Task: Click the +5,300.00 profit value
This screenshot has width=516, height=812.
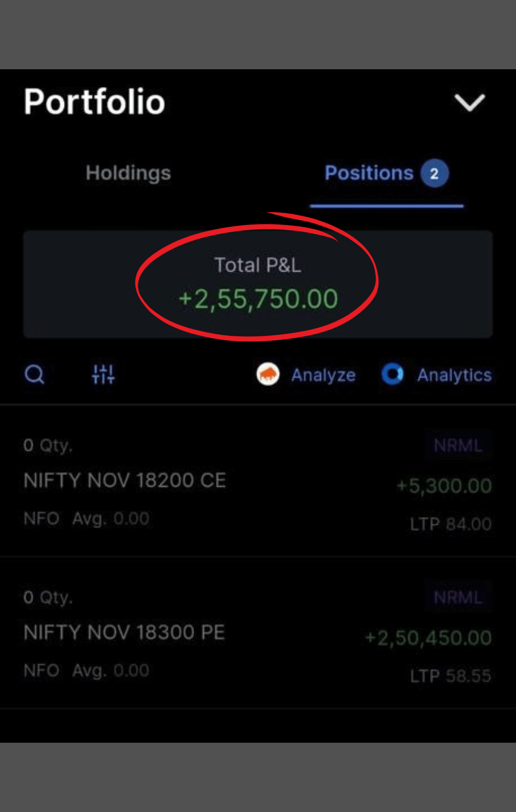Action: click(x=444, y=486)
